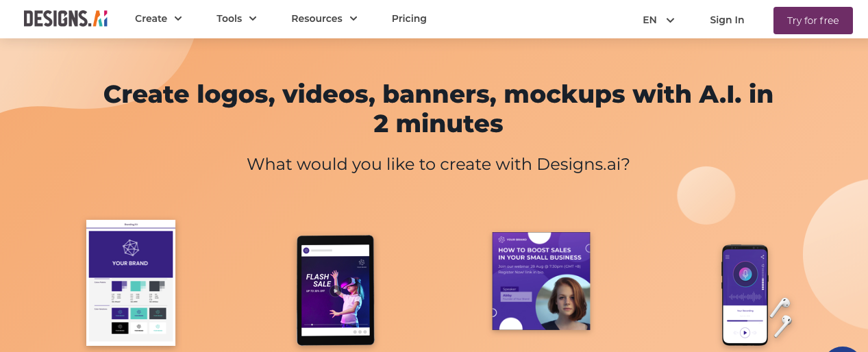
Task: Select the Flash Sale video tablet thumbnail
Action: (x=335, y=290)
